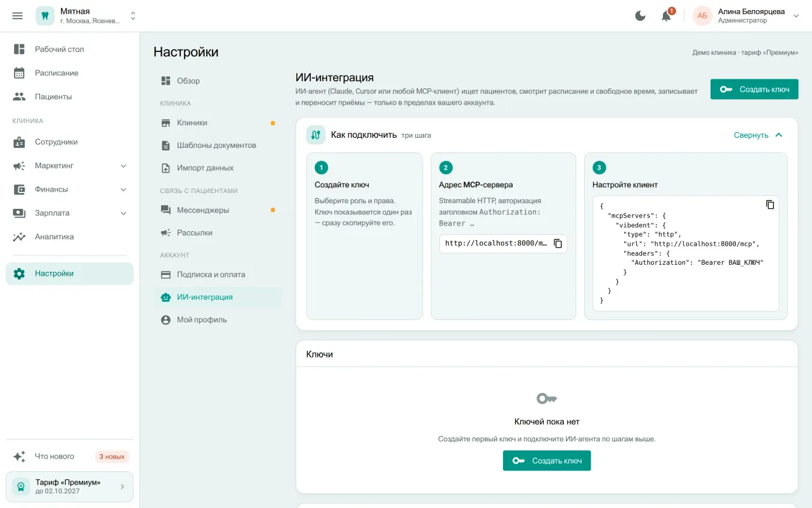Click the Шаблоны документов file icon
The height and width of the screenshot is (508, 812).
pos(166,145)
